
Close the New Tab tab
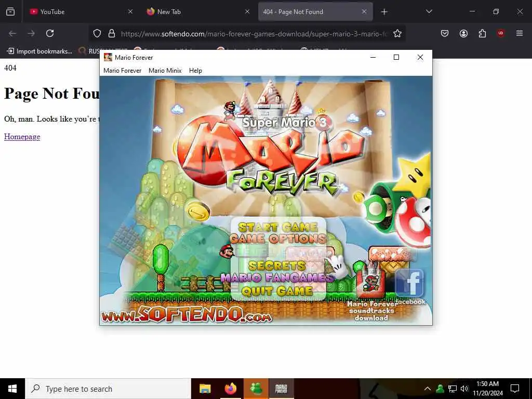point(247,12)
